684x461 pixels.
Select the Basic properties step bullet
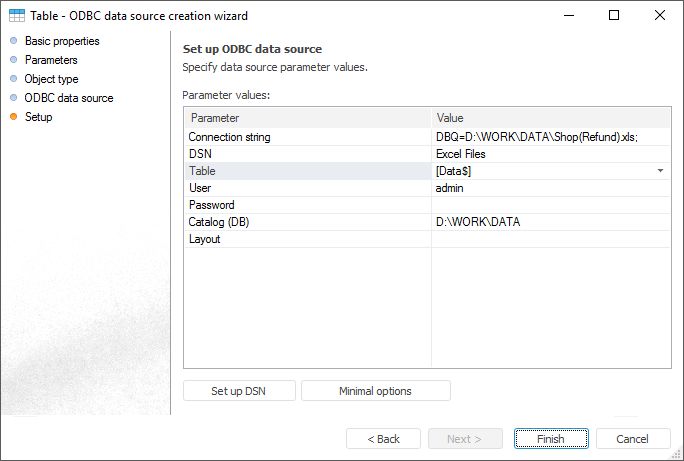click(14, 41)
